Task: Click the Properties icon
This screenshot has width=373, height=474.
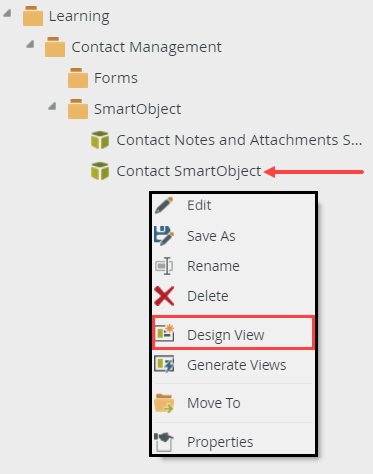Action: 164,442
